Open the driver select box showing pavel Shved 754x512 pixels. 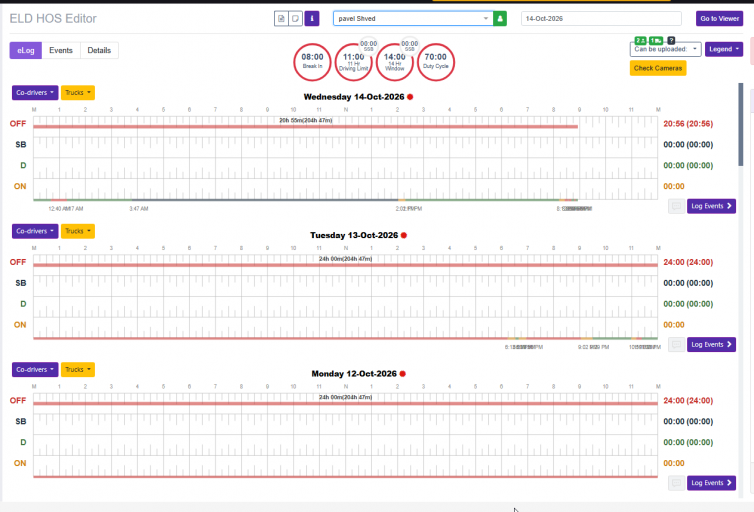pyautogui.click(x=413, y=19)
